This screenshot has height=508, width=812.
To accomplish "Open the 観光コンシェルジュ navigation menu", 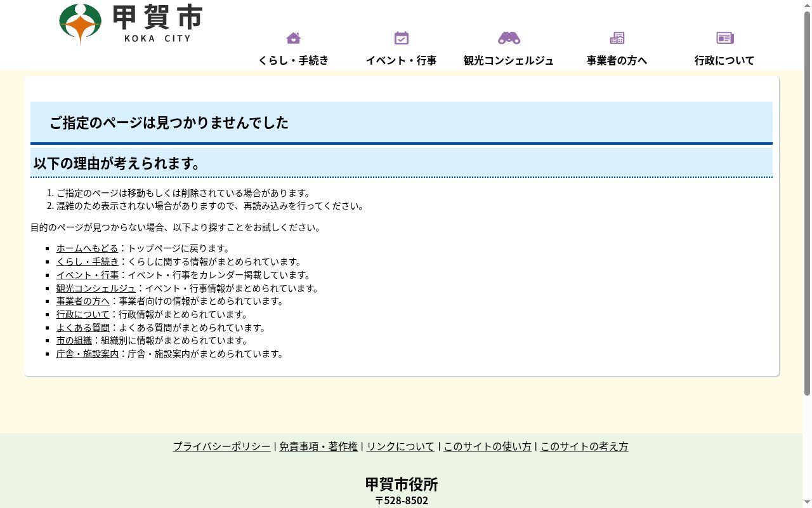I will click(x=509, y=60).
